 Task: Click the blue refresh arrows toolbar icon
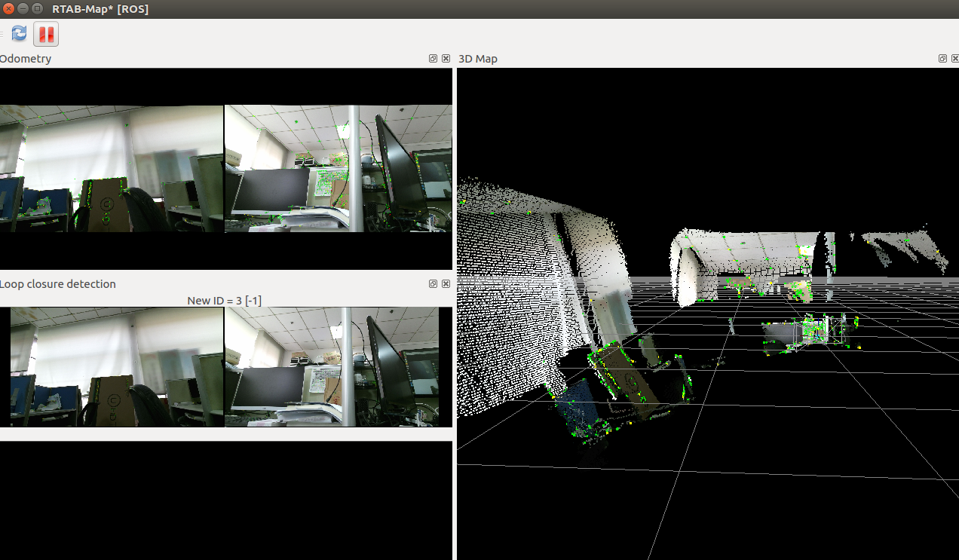(19, 34)
